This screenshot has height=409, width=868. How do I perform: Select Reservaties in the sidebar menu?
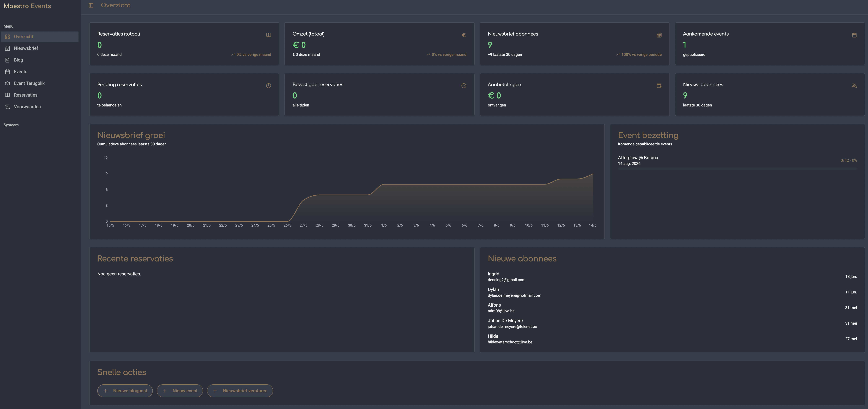[x=40, y=95]
